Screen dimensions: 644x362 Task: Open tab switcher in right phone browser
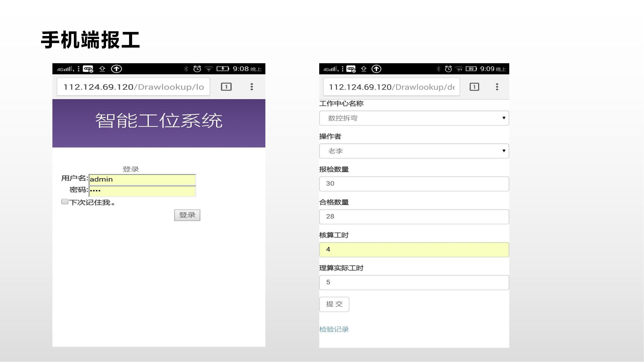point(474,87)
